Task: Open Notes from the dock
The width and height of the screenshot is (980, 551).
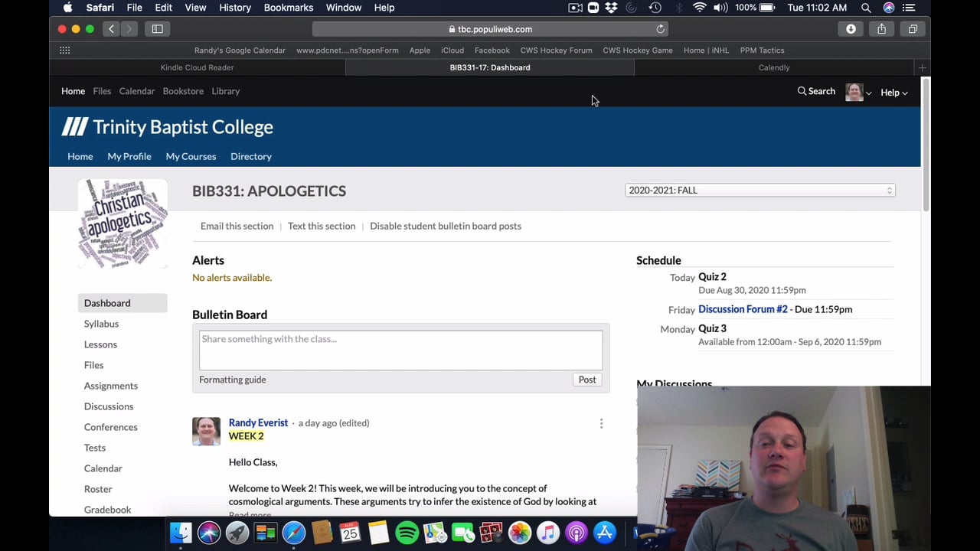Action: (x=378, y=532)
